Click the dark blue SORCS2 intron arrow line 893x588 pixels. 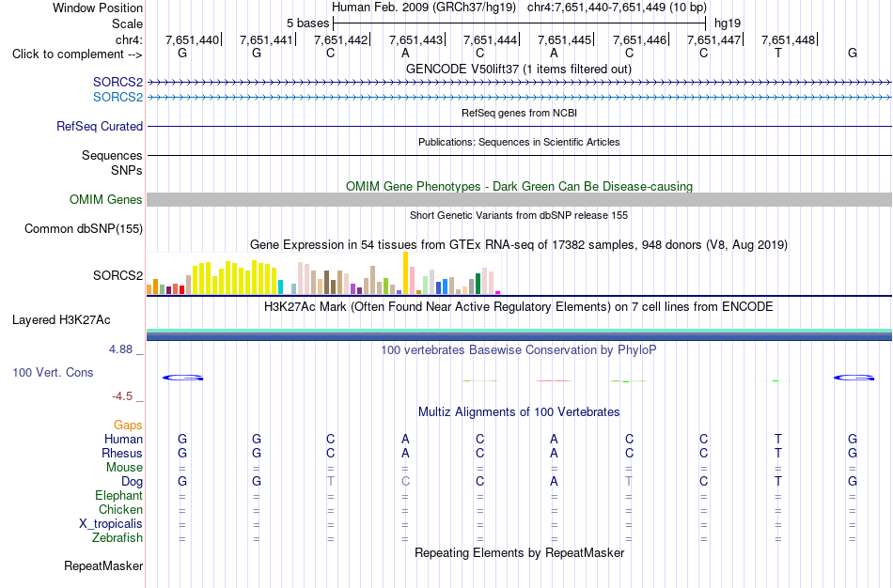520,83
